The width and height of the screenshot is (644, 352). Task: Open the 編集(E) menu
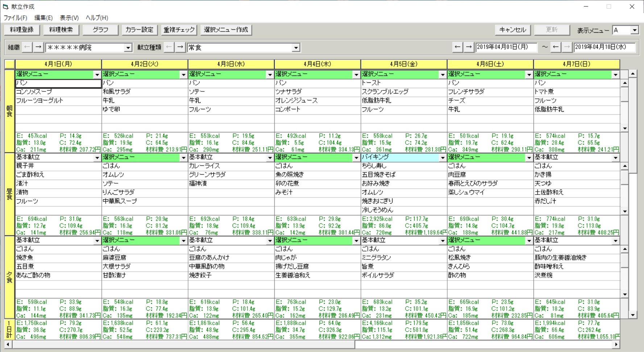[43, 18]
